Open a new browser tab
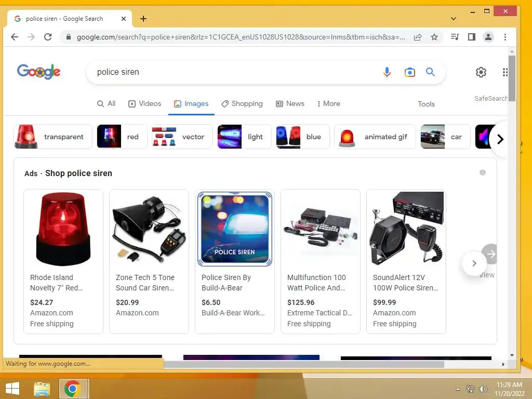Viewport: 532px width, 399px height. tap(143, 19)
